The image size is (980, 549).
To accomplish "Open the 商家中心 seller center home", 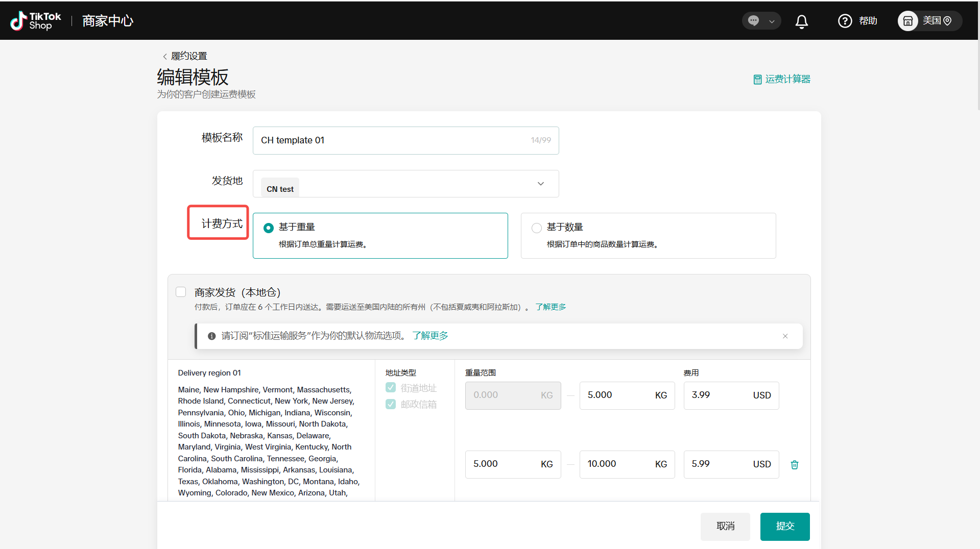I will [x=108, y=21].
